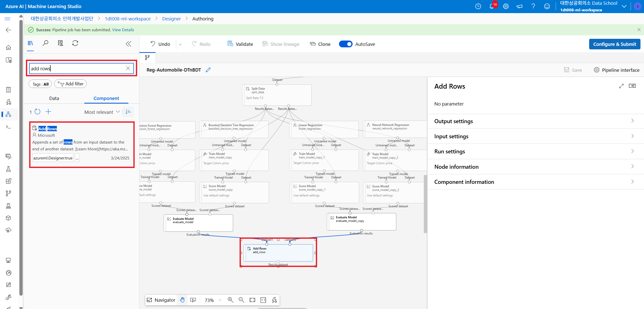
Task: Open the search tab in left panel
Action: [x=45, y=43]
